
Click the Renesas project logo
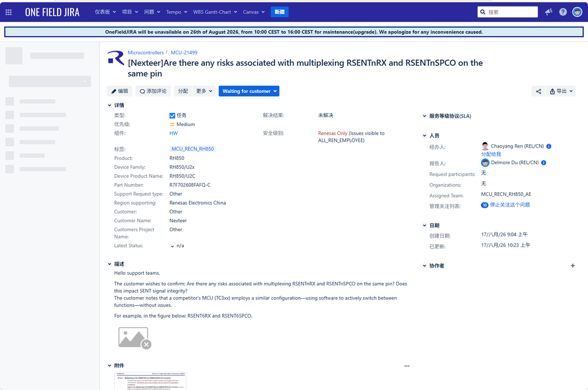pyautogui.click(x=116, y=58)
